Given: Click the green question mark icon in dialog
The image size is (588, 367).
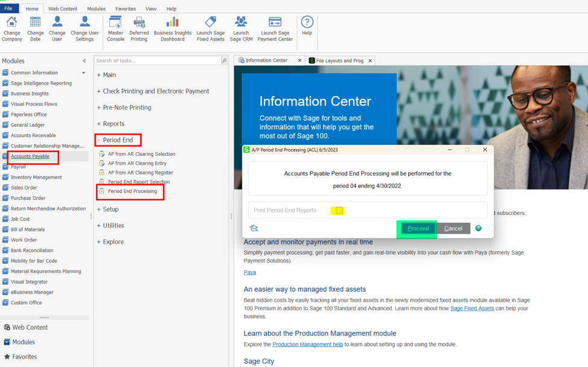Looking at the screenshot, I should (x=479, y=228).
